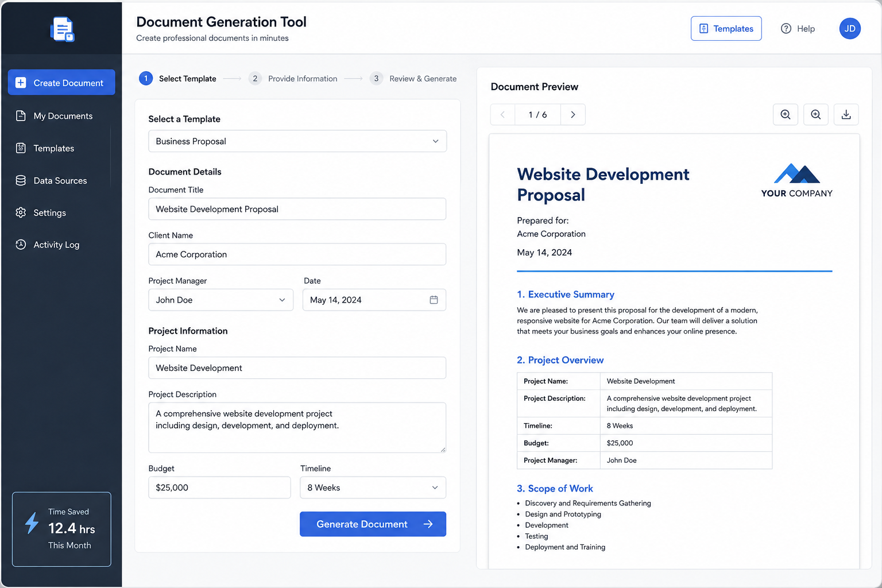
Task: Click the Templates button in header
Action: tap(726, 29)
